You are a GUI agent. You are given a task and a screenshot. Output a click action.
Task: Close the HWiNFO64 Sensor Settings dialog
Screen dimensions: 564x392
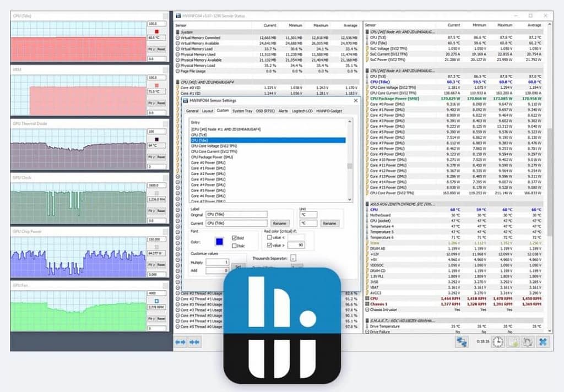pyautogui.click(x=355, y=101)
